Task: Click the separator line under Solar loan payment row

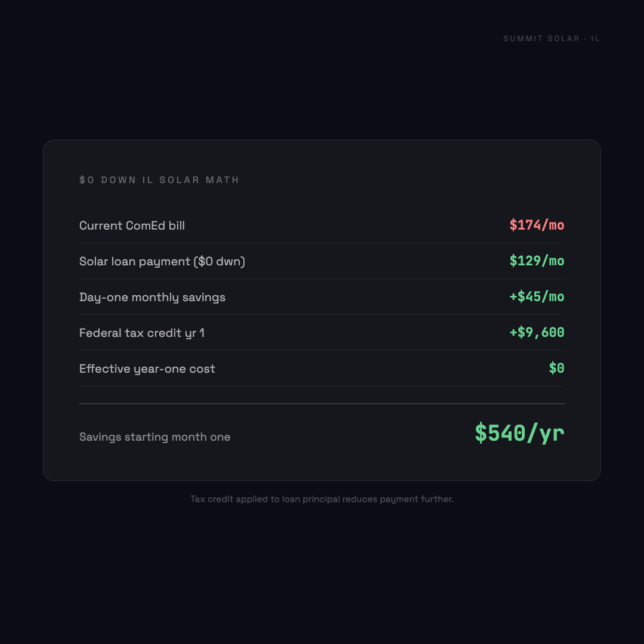Action: tap(322, 278)
